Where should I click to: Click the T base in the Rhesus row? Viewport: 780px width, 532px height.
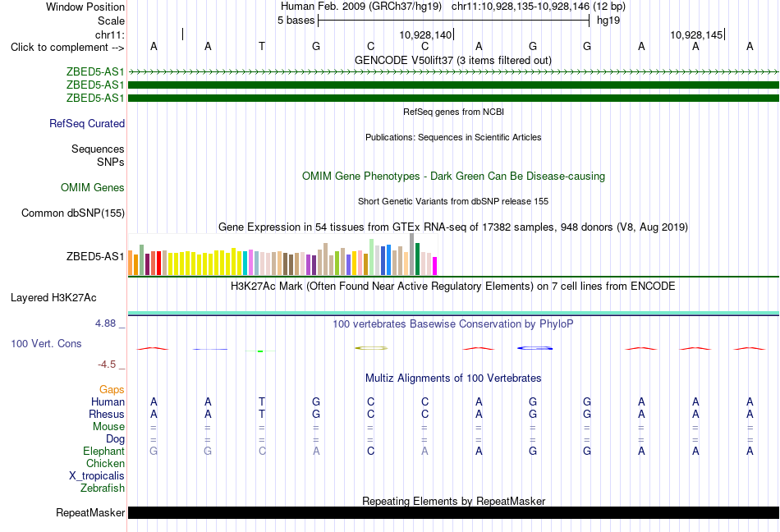click(262, 414)
